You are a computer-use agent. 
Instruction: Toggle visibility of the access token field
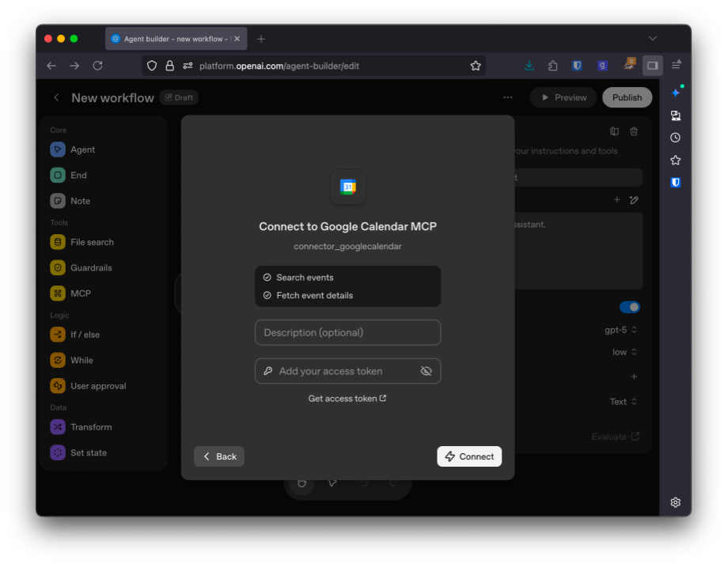click(x=426, y=370)
